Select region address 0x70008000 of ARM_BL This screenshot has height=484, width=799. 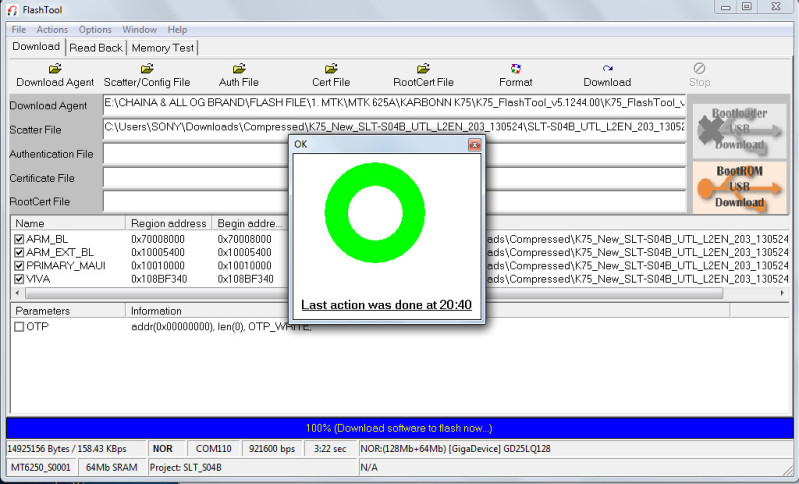[x=158, y=239]
